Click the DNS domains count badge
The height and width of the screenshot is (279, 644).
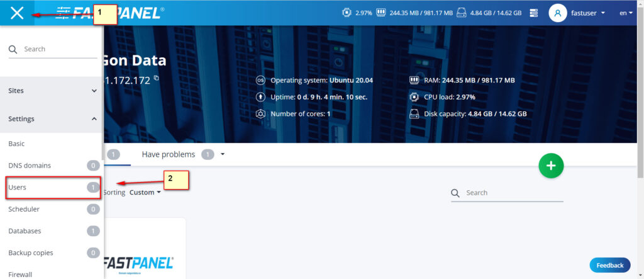93,166
